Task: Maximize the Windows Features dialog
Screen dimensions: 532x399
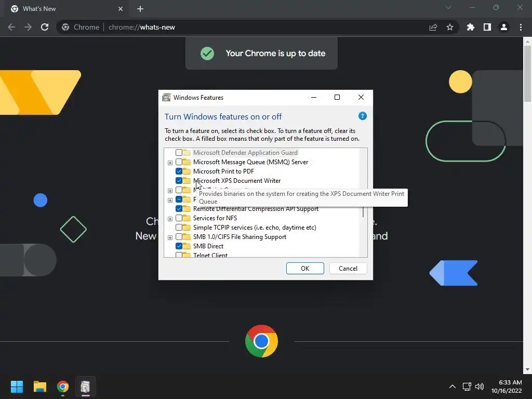Action: click(337, 97)
